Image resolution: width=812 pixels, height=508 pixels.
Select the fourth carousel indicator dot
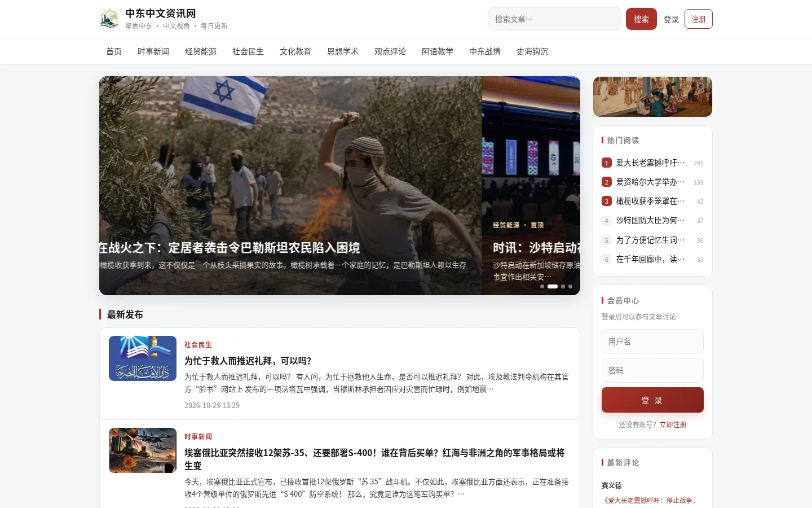click(570, 286)
